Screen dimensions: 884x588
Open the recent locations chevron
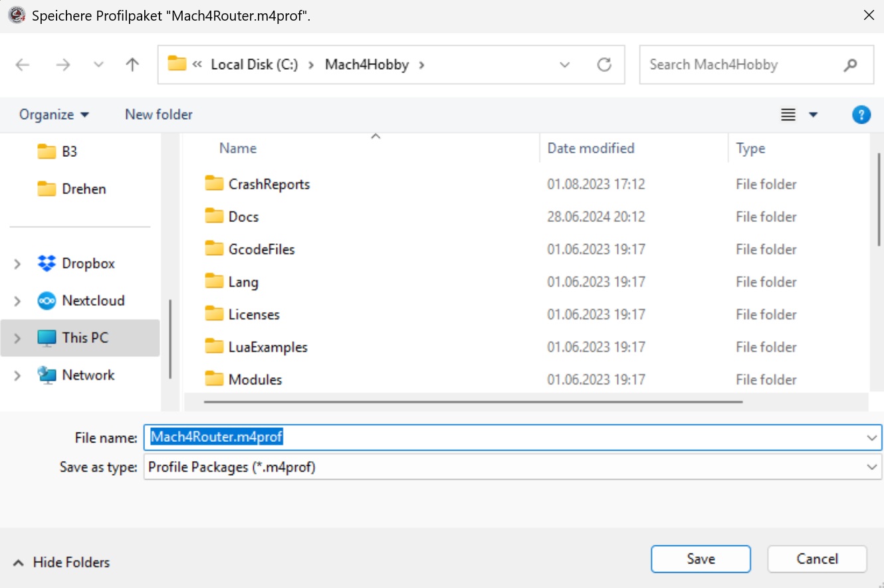(99, 64)
